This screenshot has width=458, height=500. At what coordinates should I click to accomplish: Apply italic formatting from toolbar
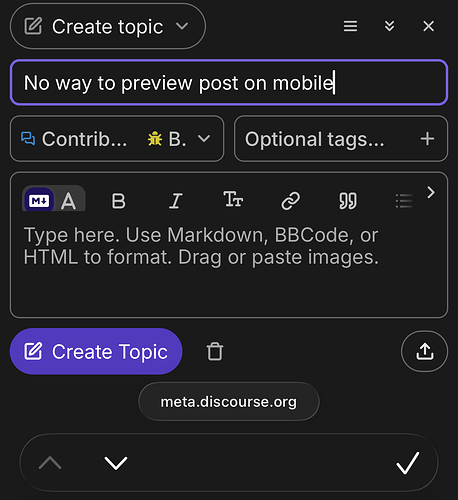[x=176, y=201]
